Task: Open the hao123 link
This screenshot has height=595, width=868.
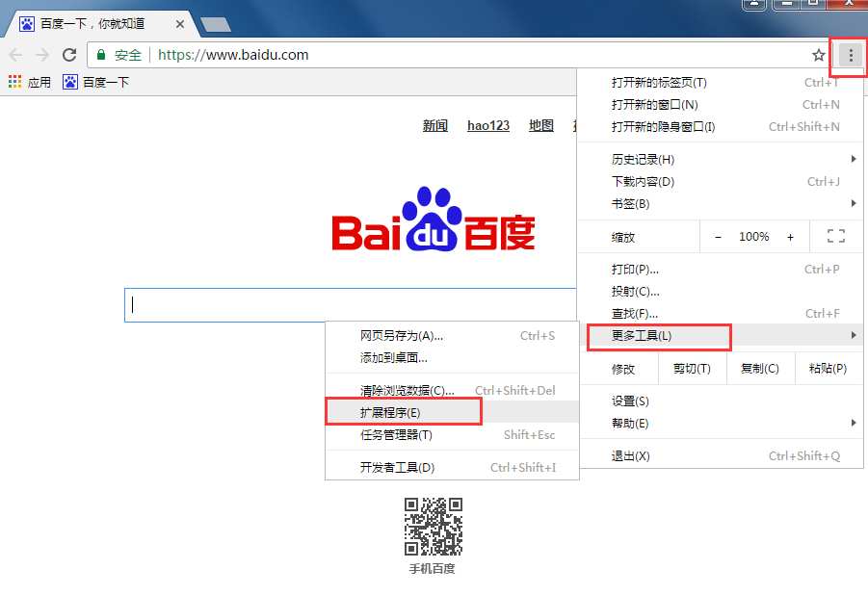Action: (x=487, y=125)
